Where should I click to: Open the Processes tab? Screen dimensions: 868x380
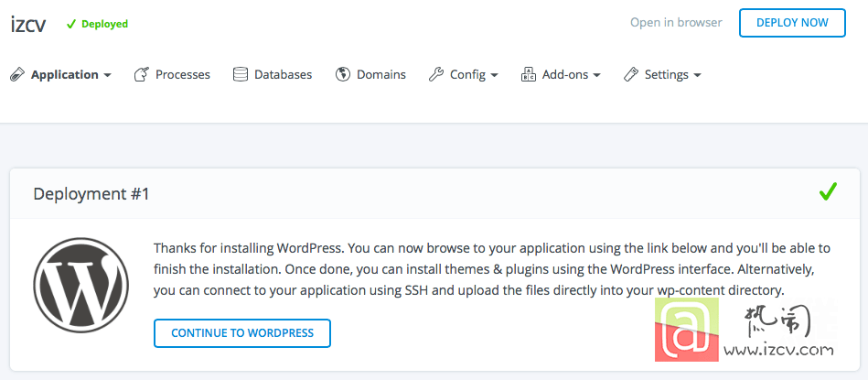pyautogui.click(x=183, y=74)
